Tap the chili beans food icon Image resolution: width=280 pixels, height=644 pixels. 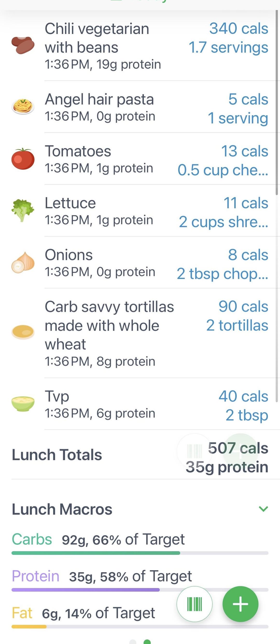tap(23, 45)
